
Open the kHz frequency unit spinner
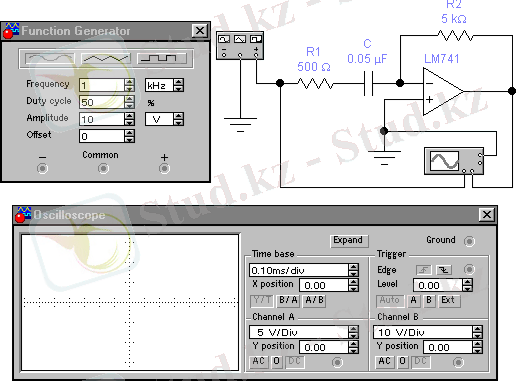pos(179,85)
